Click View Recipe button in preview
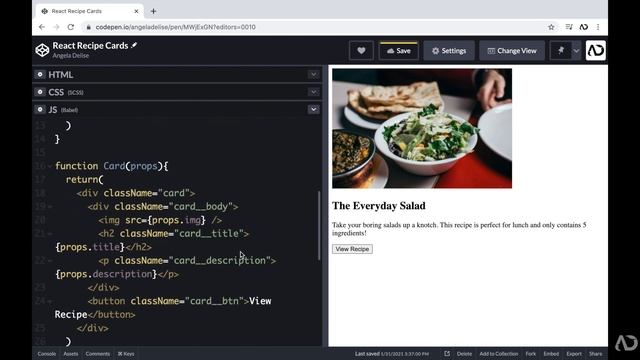The image size is (640, 360). coord(352,249)
